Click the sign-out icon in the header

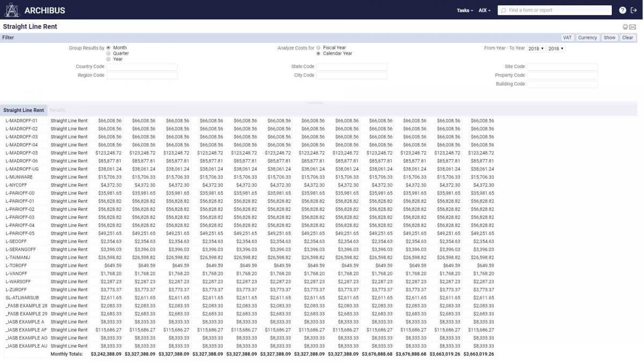[x=635, y=10]
